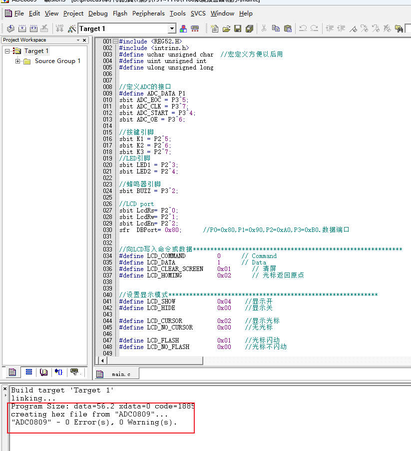Screen dimensions: 411x451
Task: Click the Undo arrow icon
Action: (x=303, y=29)
